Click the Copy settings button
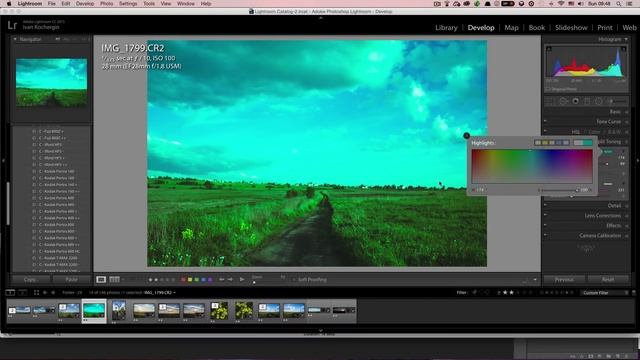The image size is (640, 360). coord(31,280)
